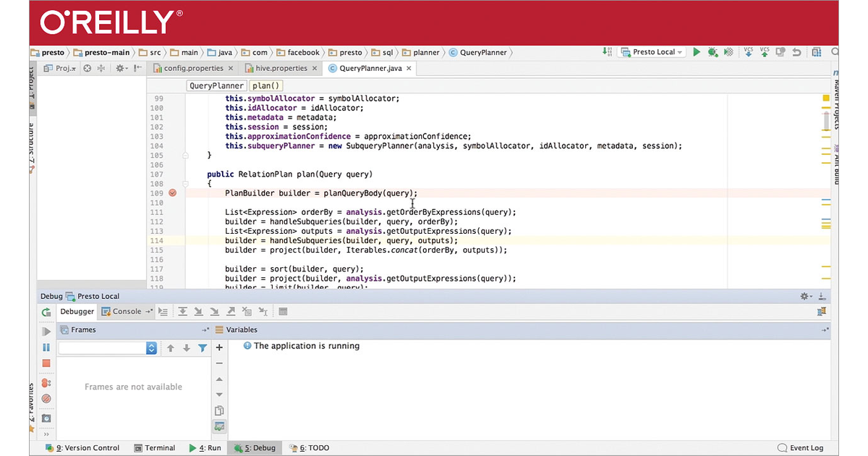
Task: Click the QueryPlanner structure breadcrumb
Action: [217, 85]
